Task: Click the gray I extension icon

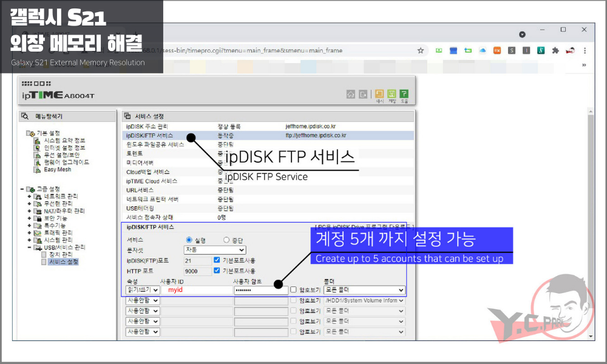Action: tap(526, 50)
